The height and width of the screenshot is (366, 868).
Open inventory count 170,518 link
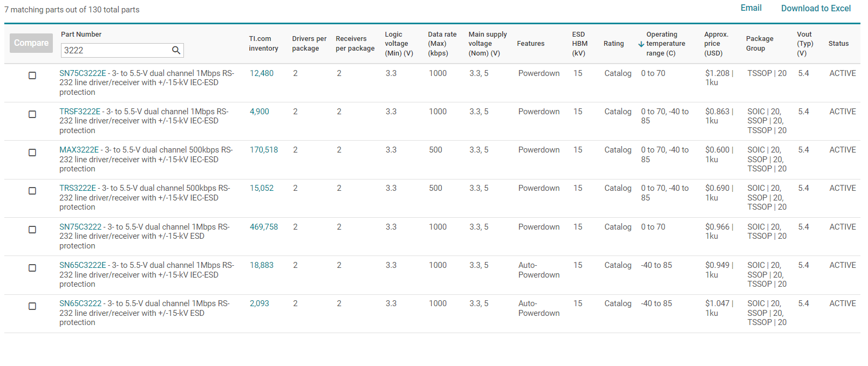coord(264,150)
